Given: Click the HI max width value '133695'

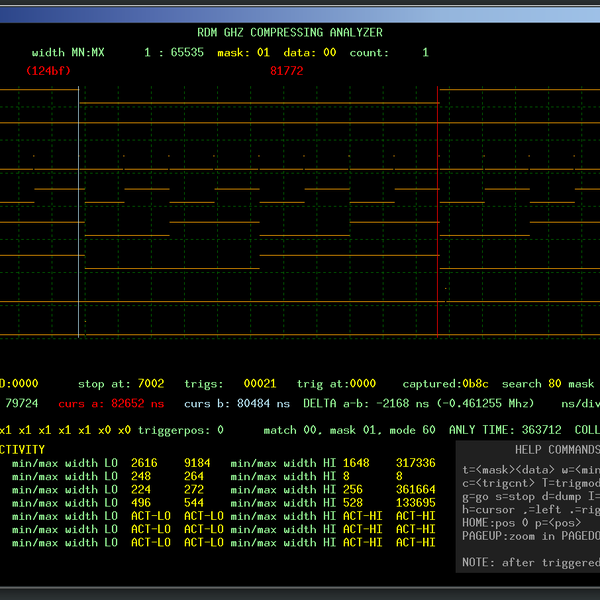Looking at the screenshot, I should coord(416,503).
